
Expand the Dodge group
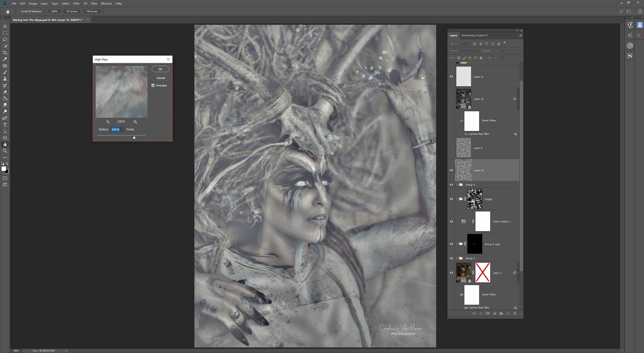click(x=457, y=199)
